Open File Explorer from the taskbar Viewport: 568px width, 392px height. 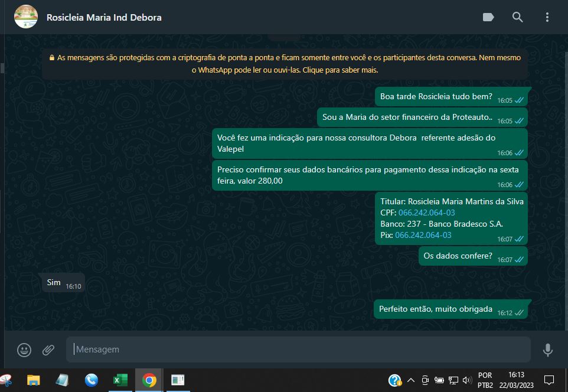pyautogui.click(x=34, y=380)
